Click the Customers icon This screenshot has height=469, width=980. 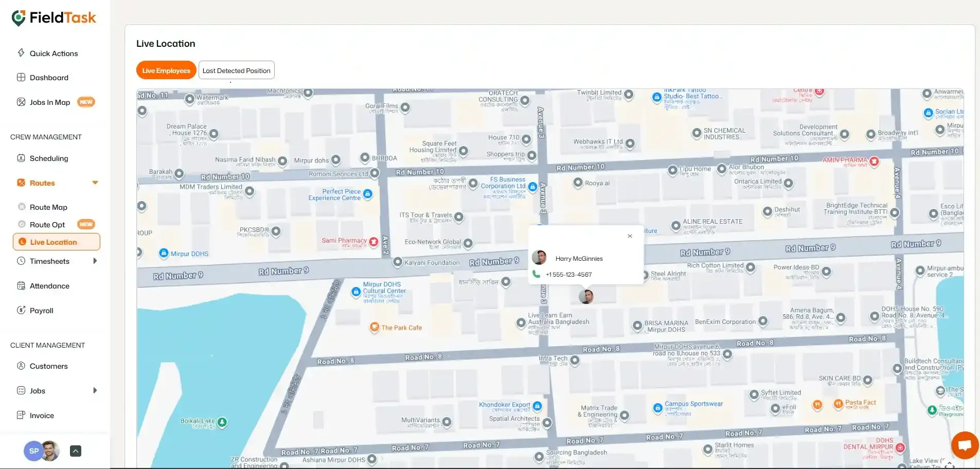click(21, 366)
